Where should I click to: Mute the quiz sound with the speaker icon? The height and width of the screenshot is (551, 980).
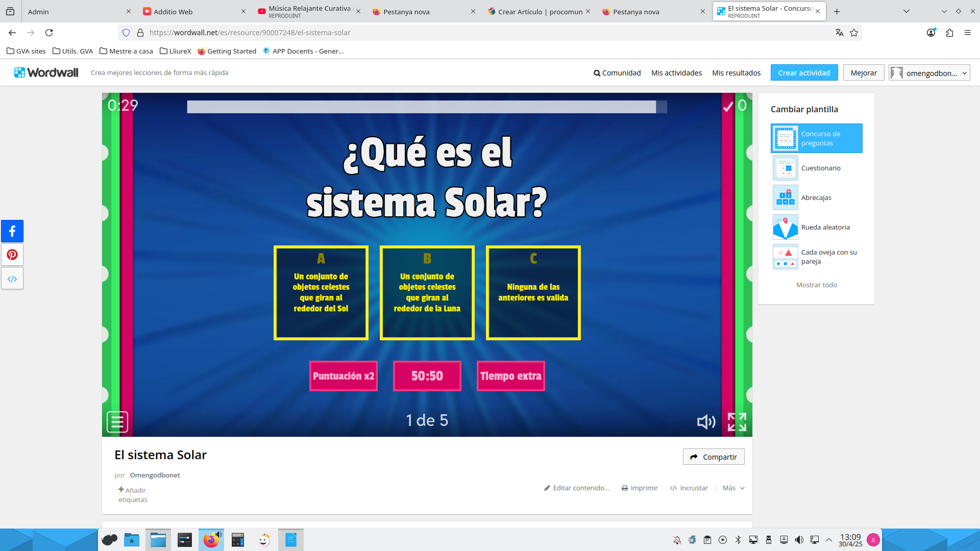(x=706, y=422)
